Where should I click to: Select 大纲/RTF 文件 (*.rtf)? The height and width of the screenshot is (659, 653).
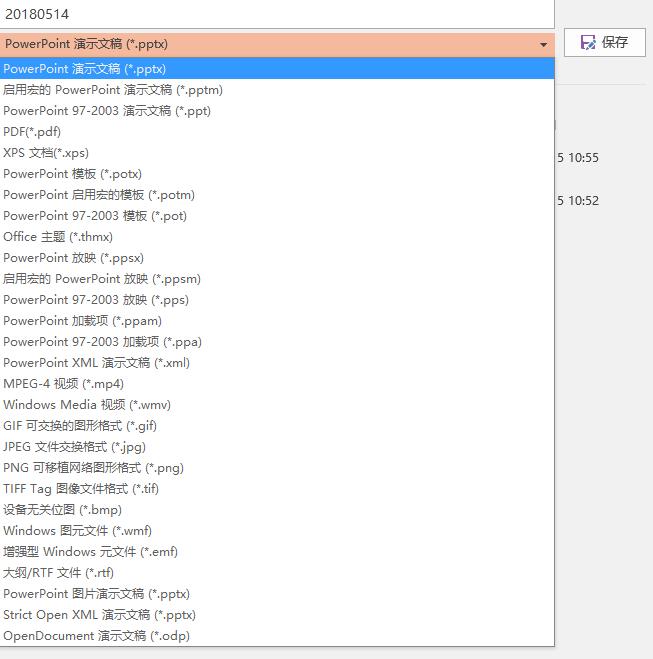click(x=277, y=573)
